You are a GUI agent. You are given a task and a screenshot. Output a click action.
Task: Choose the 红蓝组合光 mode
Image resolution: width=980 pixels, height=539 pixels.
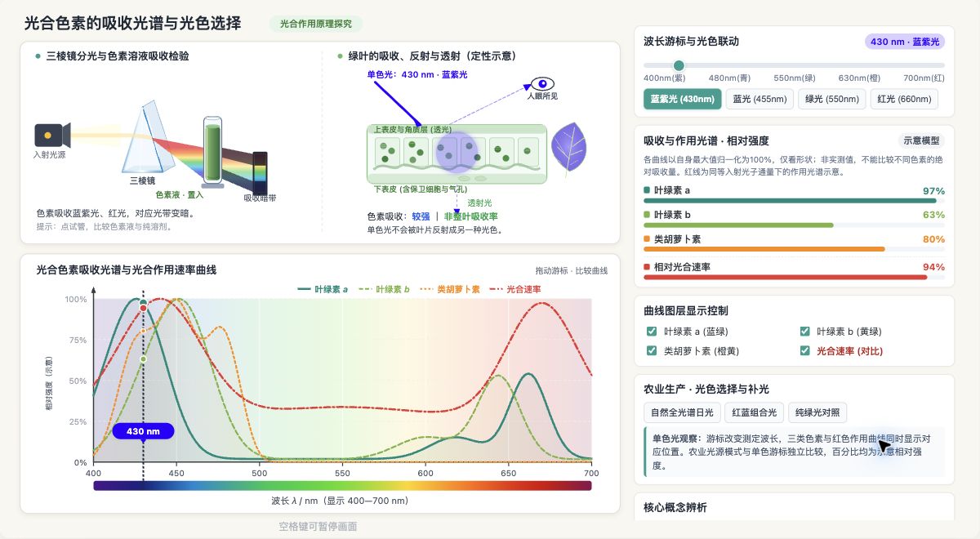(x=755, y=412)
